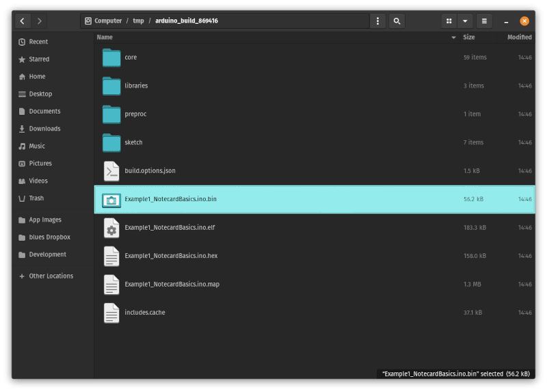Click the '59 items' size of core
Screen dimensions: 547x392
click(x=475, y=57)
